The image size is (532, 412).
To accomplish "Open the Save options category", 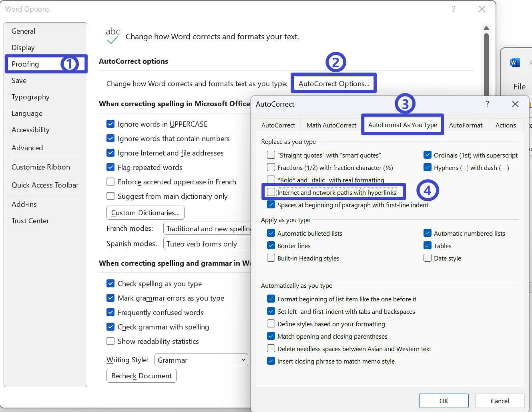I will coord(46,80).
